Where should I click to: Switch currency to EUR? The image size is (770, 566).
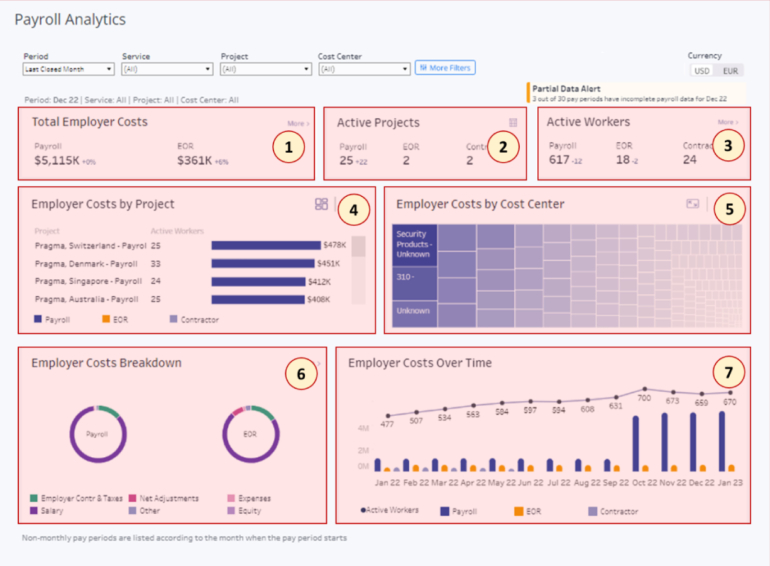tap(732, 71)
